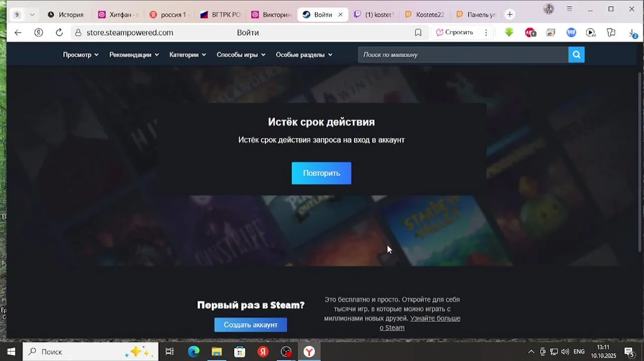Open the browser hamburger menu
Screen dimensions: 644x361
(569, 9)
